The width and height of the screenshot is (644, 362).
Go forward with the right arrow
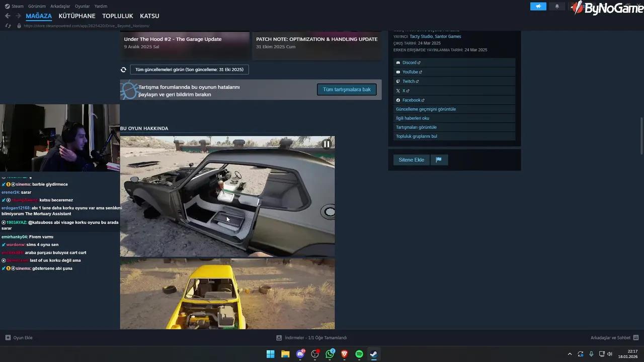click(19, 16)
